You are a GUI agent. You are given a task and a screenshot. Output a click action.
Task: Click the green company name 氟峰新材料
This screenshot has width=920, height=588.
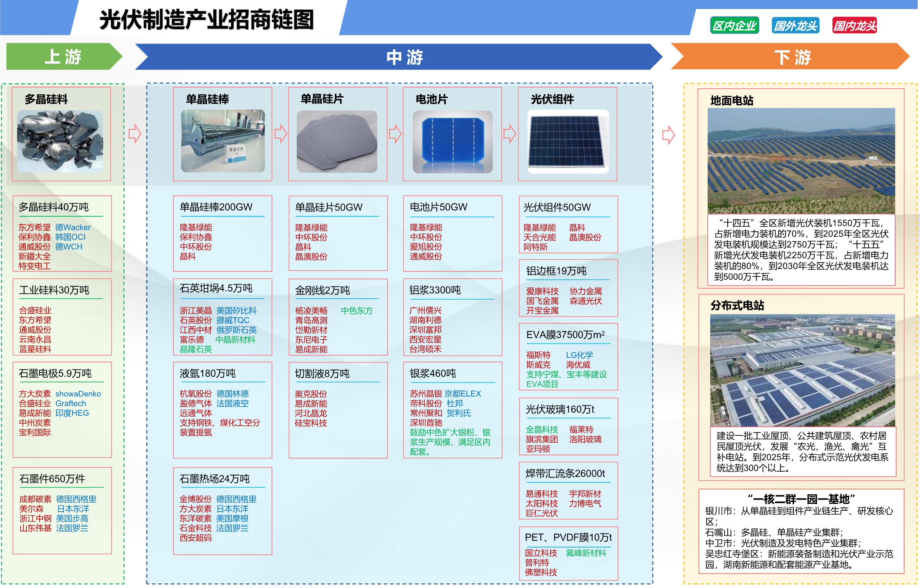[x=586, y=553]
